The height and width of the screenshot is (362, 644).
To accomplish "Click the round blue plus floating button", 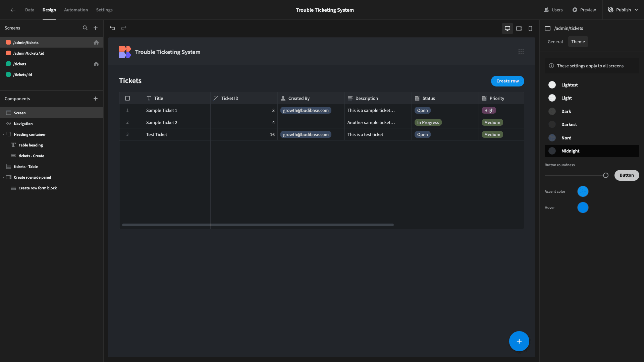I will [519, 341].
